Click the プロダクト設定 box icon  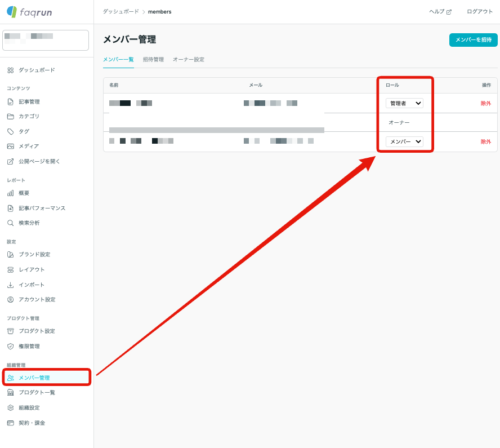pos(11,331)
